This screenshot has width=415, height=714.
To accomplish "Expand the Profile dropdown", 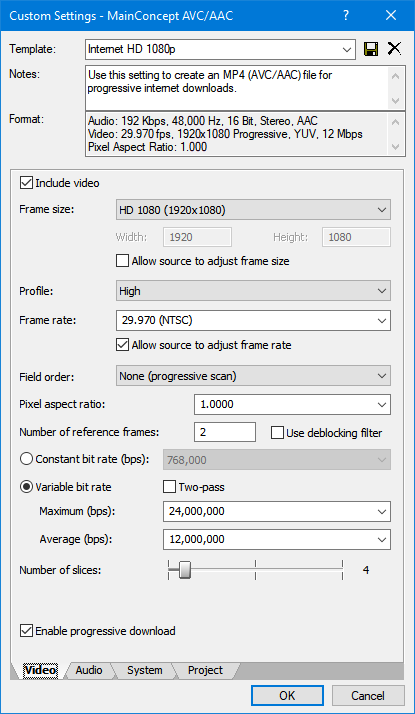I will click(253, 291).
